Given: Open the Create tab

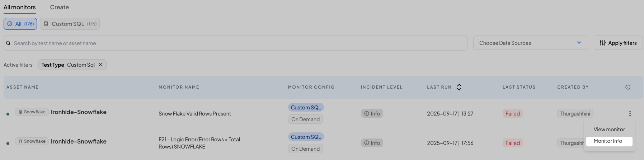Looking at the screenshot, I should 60,7.
